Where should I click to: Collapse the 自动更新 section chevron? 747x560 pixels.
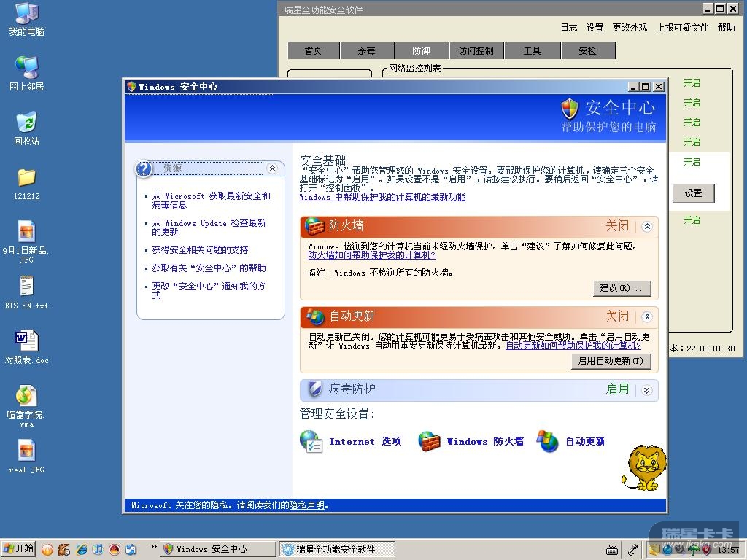pos(647,316)
